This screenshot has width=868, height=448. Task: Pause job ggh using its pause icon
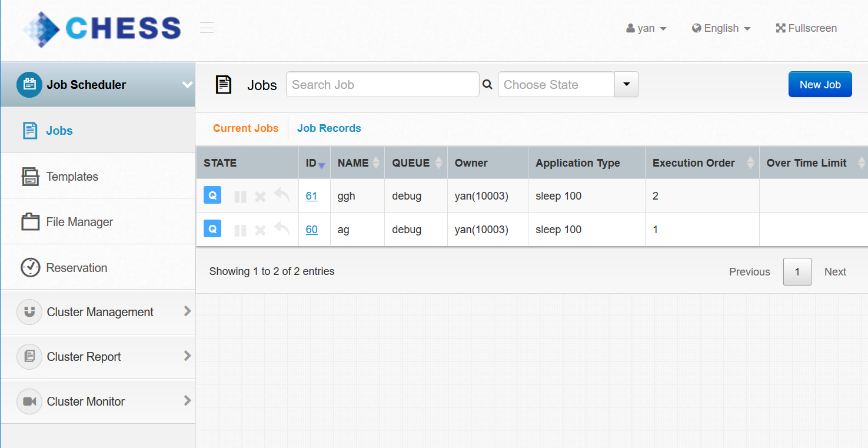click(240, 197)
